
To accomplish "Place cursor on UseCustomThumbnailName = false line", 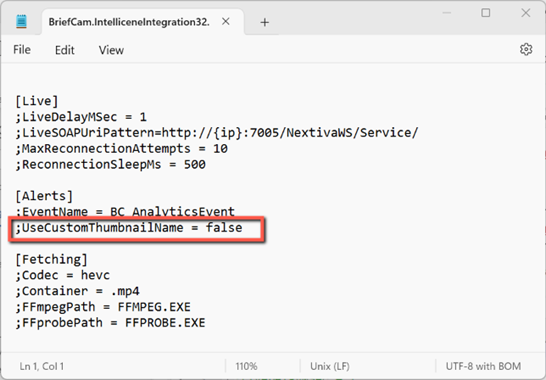I will (129, 228).
